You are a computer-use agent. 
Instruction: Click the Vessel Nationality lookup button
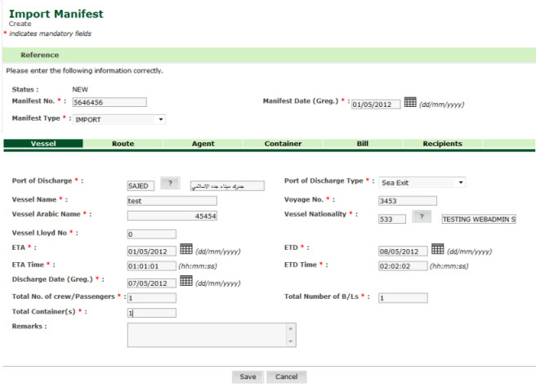tap(422, 217)
